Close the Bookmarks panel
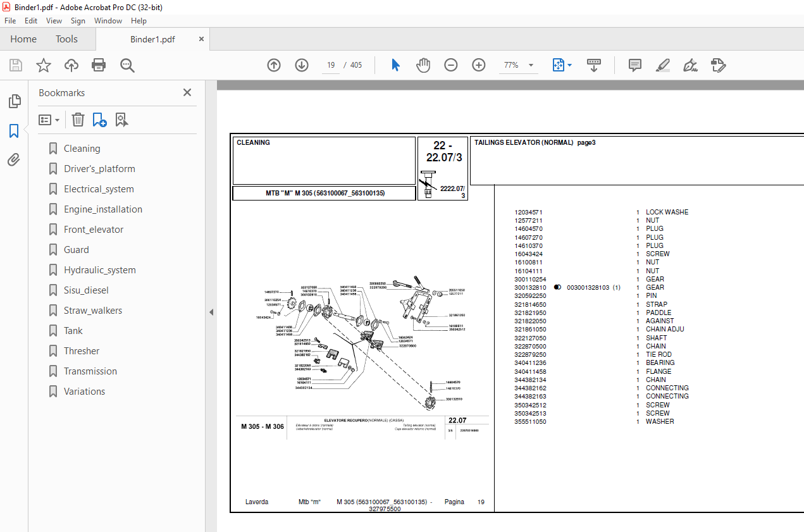The width and height of the screenshot is (804, 532). (187, 92)
